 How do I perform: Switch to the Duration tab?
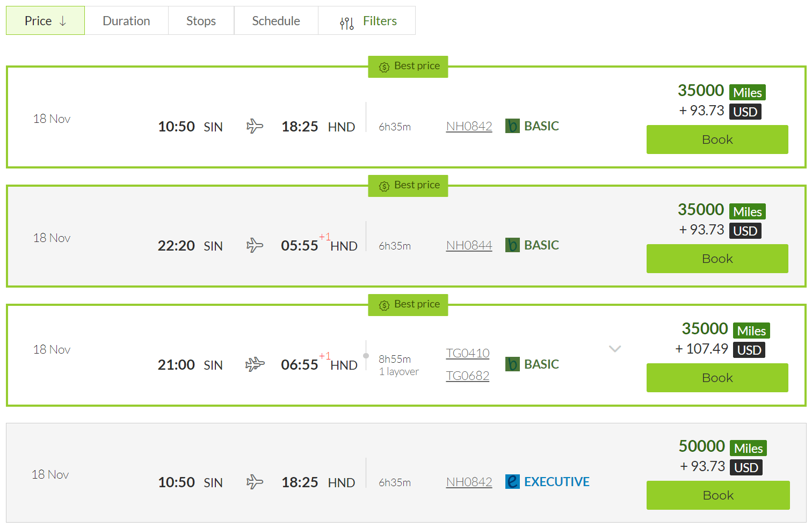tap(127, 20)
